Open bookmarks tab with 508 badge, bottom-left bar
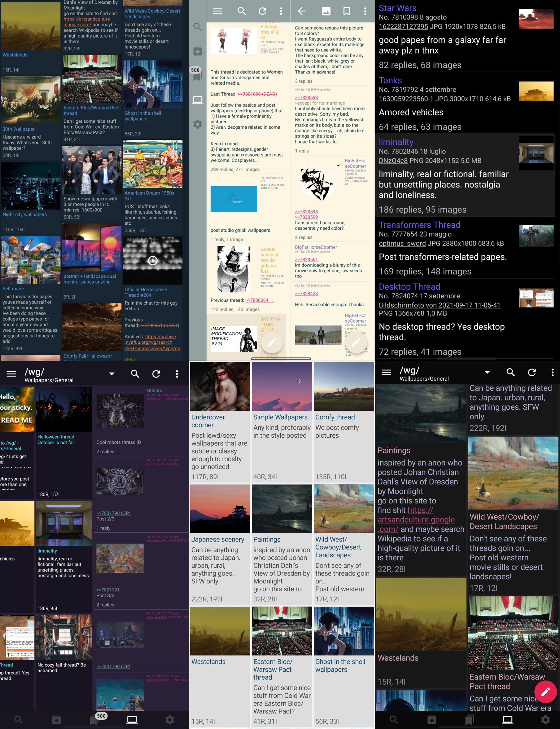The image size is (560, 729). pyautogui.click(x=97, y=718)
